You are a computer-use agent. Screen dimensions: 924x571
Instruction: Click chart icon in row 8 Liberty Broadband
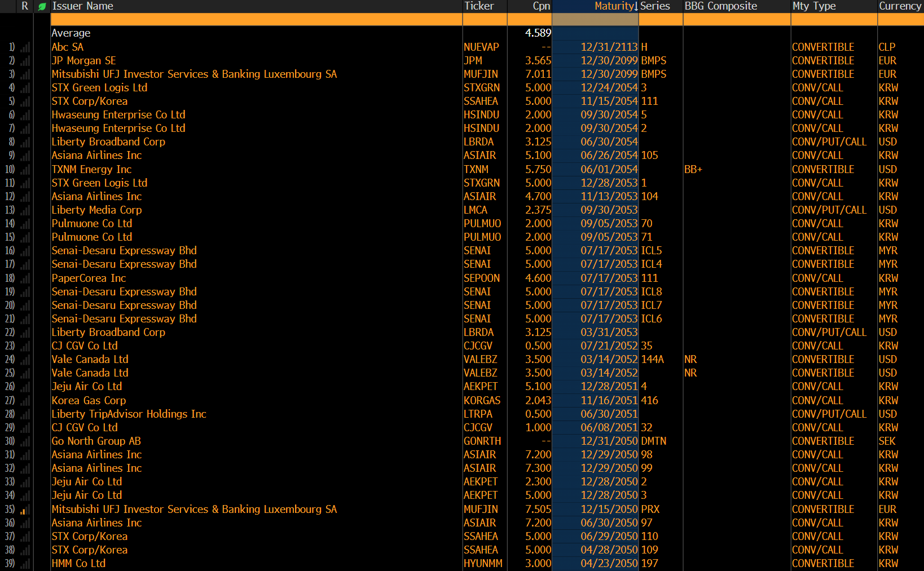25,142
